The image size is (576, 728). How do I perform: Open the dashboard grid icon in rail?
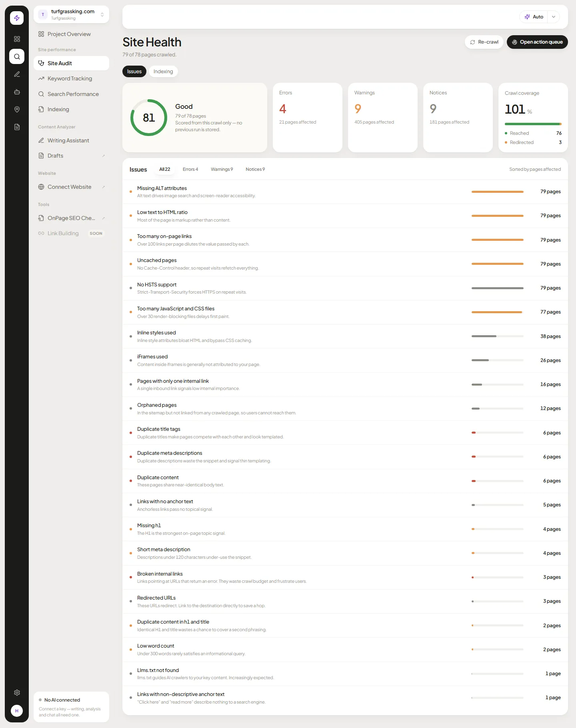click(17, 39)
